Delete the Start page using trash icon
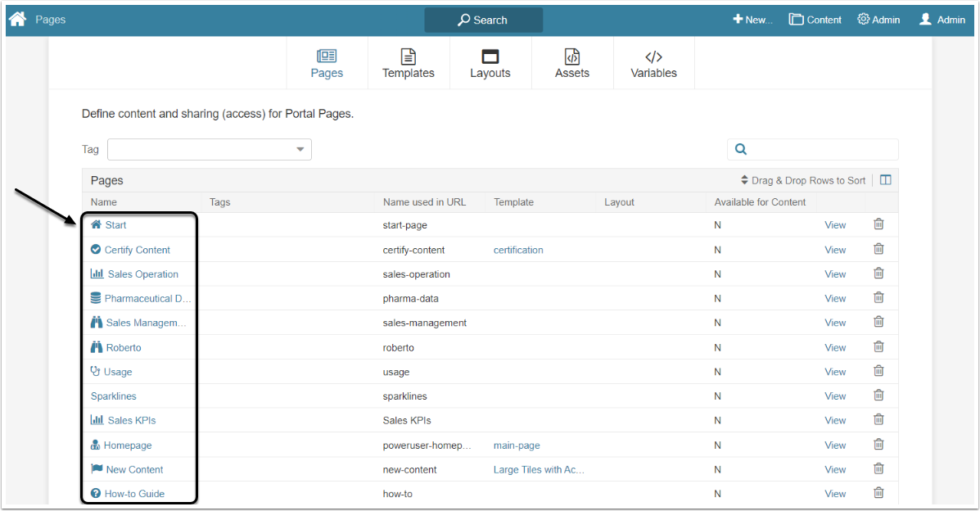This screenshot has width=980, height=511. (878, 224)
